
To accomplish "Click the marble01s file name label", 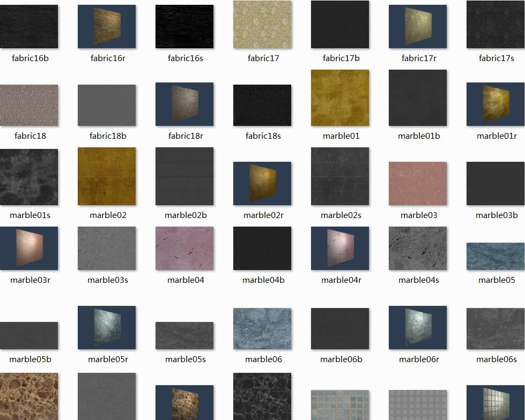I will (x=30, y=215).
